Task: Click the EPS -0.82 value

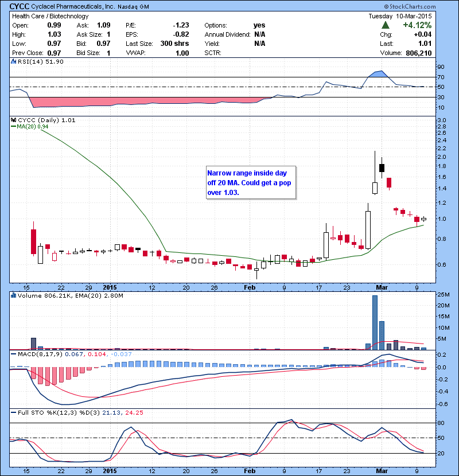Action: (181, 34)
